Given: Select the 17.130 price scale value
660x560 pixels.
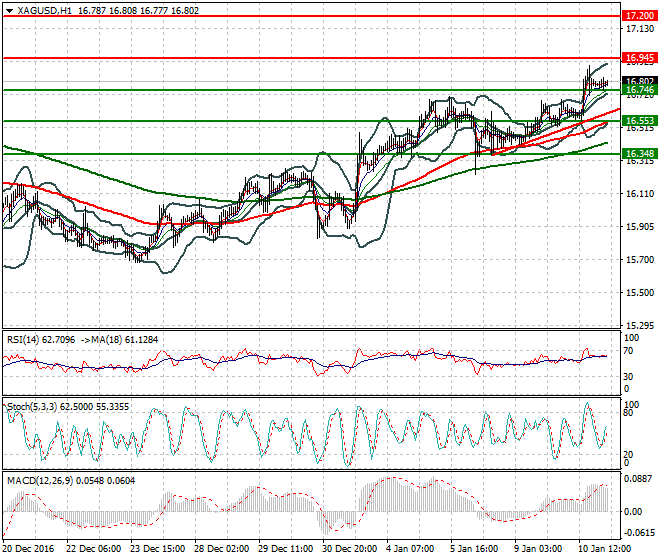Looking at the screenshot, I should (x=640, y=29).
